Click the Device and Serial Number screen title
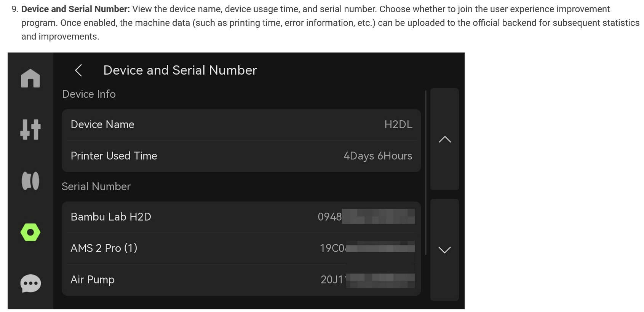 pyautogui.click(x=180, y=70)
